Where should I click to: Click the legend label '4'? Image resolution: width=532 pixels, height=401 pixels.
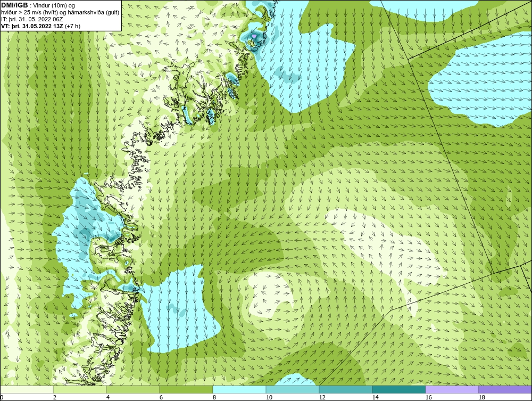(108, 397)
